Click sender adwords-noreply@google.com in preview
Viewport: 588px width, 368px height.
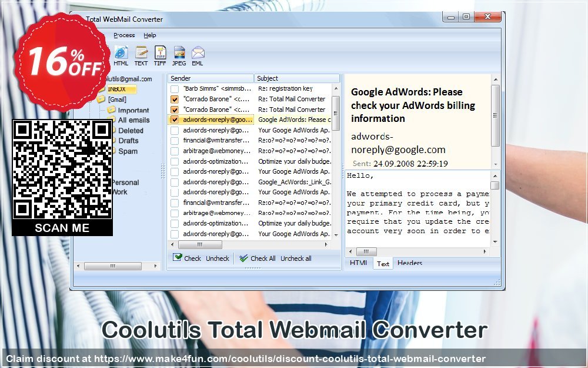point(398,143)
